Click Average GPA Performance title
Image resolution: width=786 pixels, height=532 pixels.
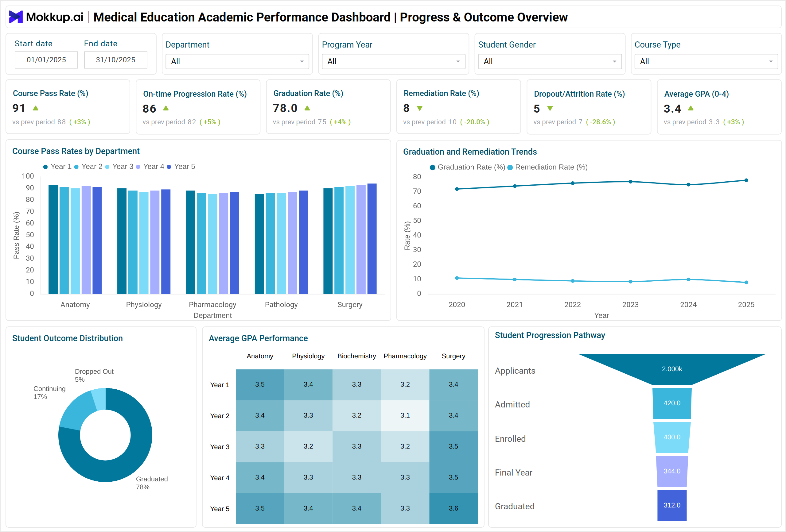pos(258,338)
